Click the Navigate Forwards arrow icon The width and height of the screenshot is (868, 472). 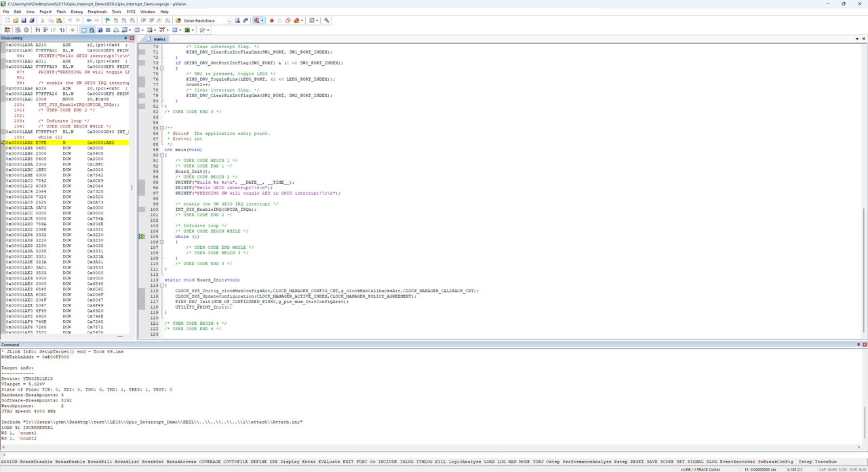pyautogui.click(x=97, y=20)
